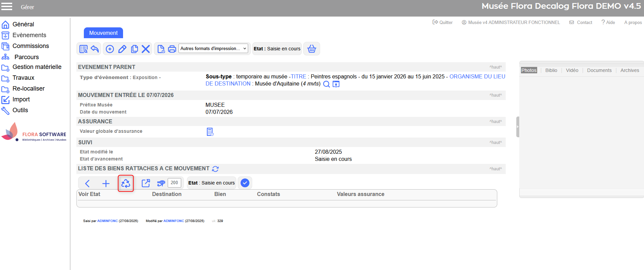Switch to the Documents tab
Image resolution: width=644 pixels, height=270 pixels.
click(599, 70)
